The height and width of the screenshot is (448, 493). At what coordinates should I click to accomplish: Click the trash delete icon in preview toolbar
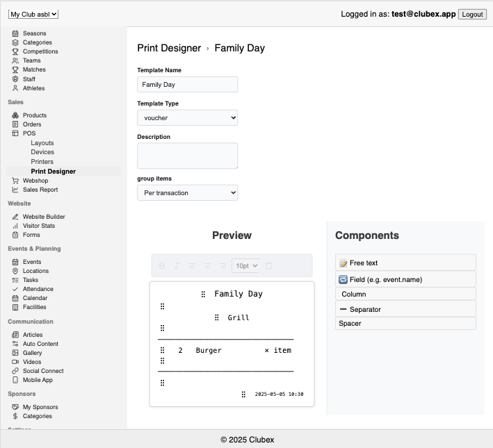click(x=268, y=266)
